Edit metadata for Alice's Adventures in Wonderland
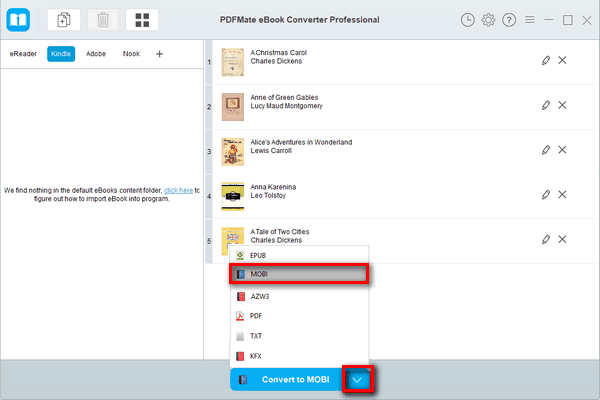Viewport: 600px width, 400px height. pos(546,150)
